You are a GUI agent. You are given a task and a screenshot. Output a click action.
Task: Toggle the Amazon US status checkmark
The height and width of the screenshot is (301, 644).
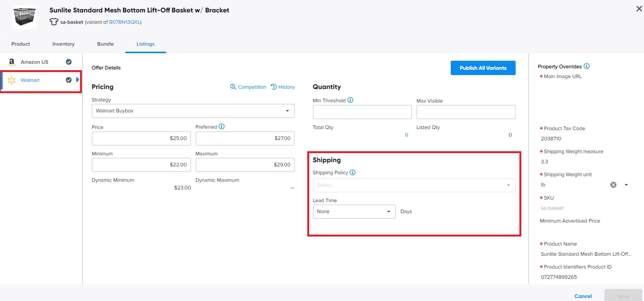coord(69,62)
